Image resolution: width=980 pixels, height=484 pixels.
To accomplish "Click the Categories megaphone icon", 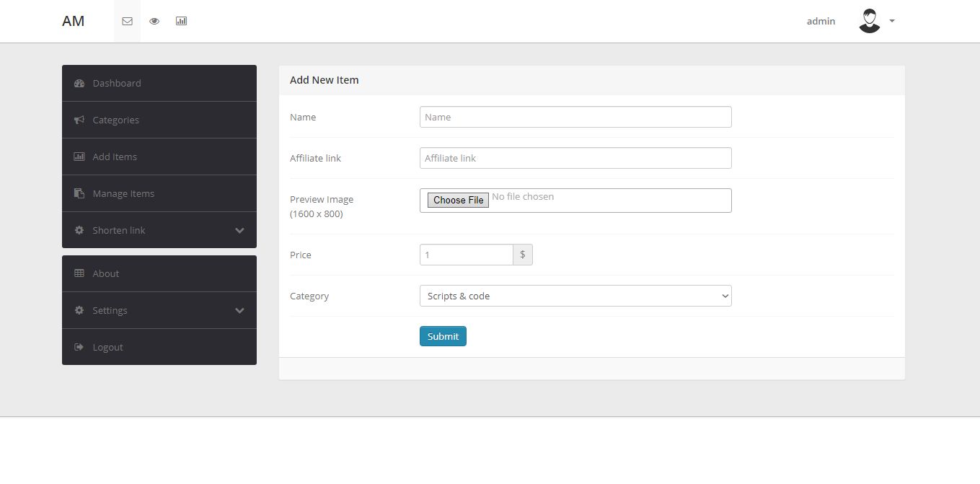I will [x=79, y=120].
